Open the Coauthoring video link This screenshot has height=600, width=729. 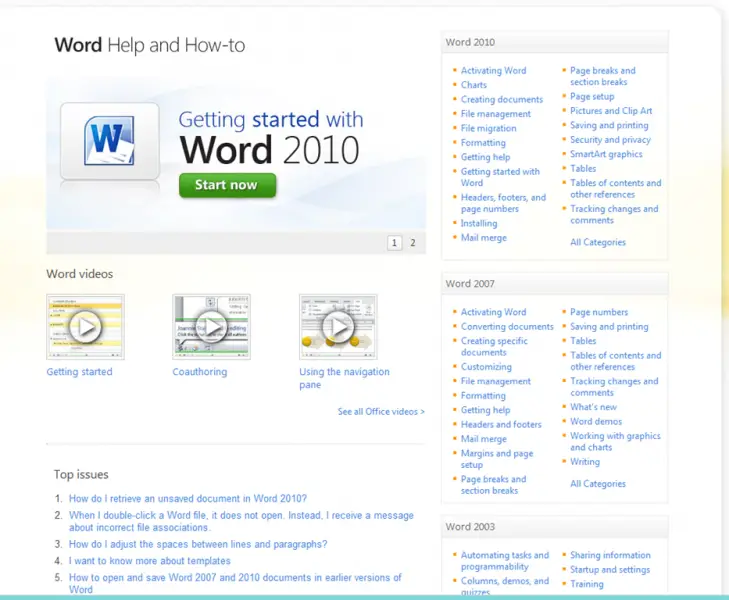click(200, 372)
